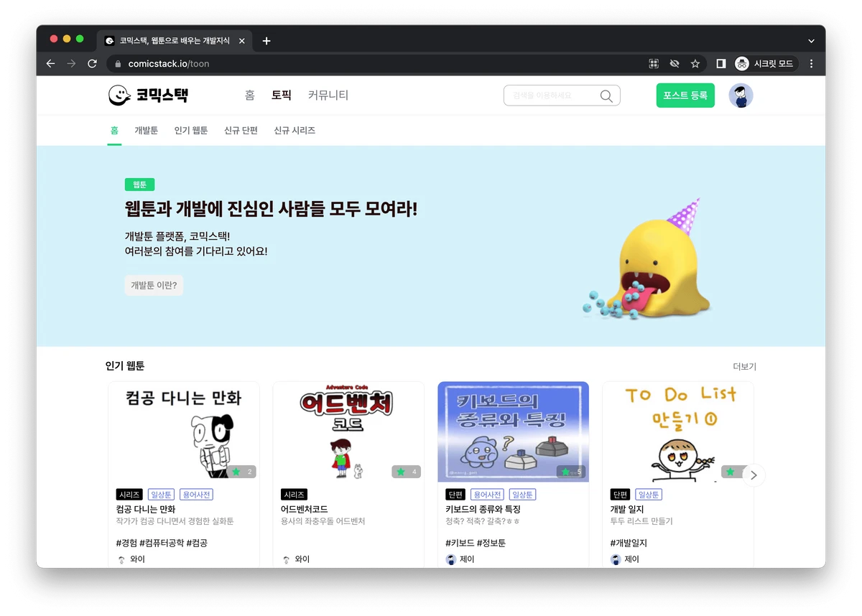Click the 더보기 link
Viewport: 862px width, 616px height.
pos(744,366)
